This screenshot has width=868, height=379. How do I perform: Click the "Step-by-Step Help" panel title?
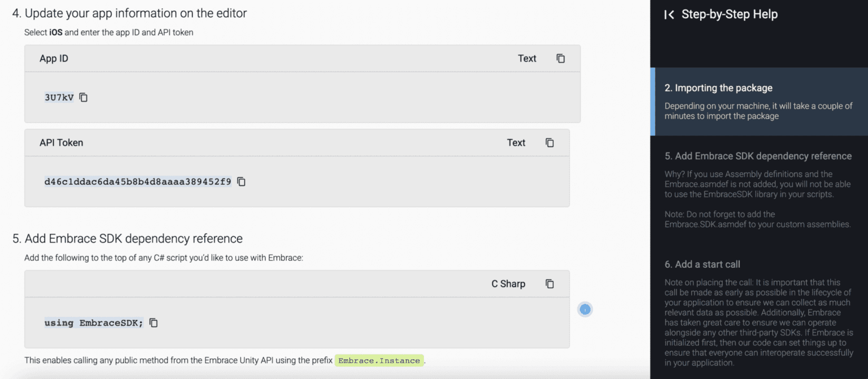(x=729, y=14)
